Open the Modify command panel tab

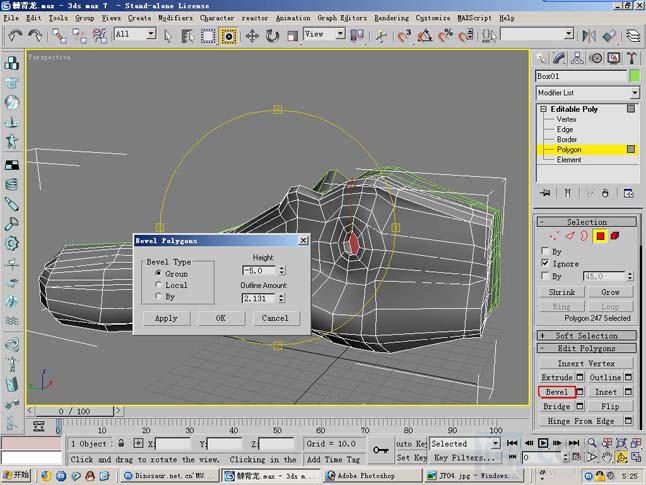click(x=559, y=58)
